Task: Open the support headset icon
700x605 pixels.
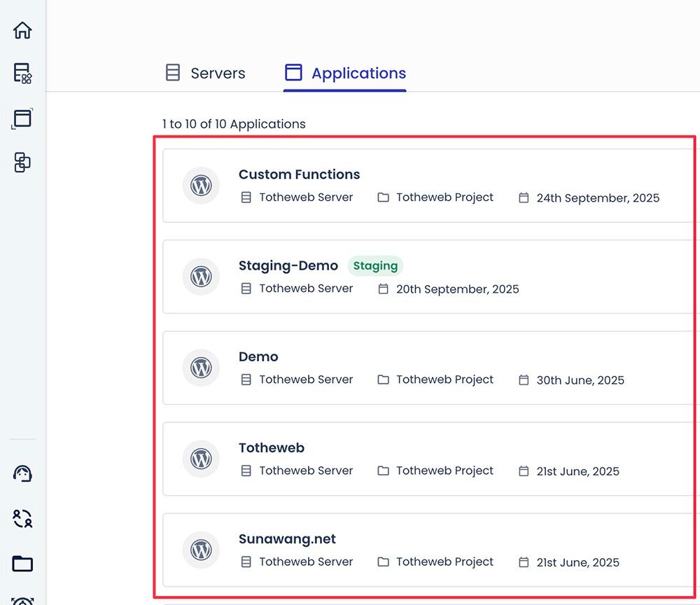Action: [22, 474]
